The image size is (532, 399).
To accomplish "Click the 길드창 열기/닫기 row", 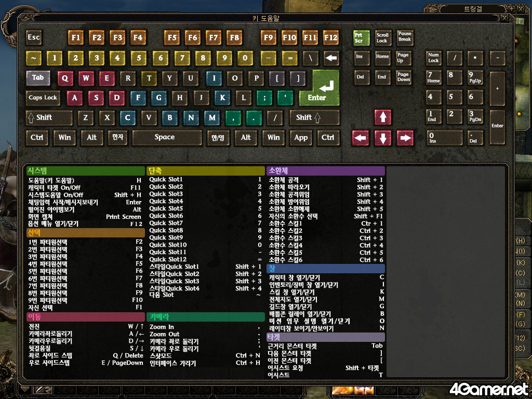I will [x=326, y=307].
